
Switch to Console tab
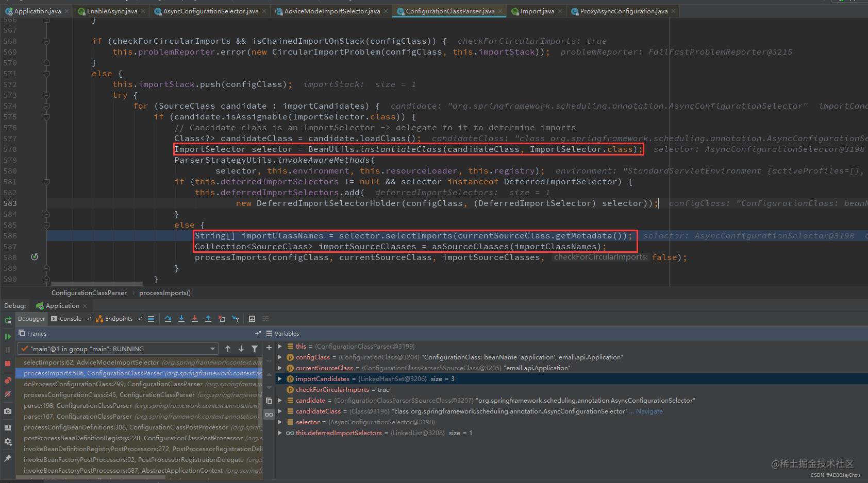pyautogui.click(x=71, y=319)
